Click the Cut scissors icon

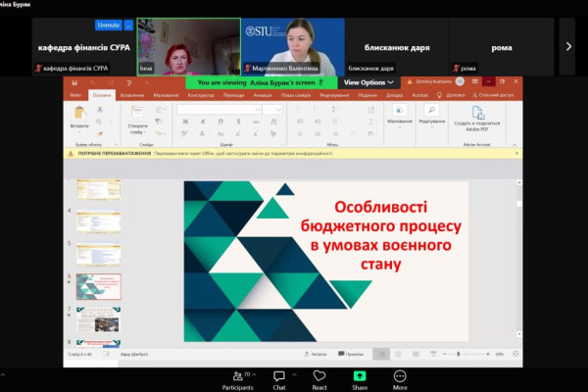coord(100,109)
